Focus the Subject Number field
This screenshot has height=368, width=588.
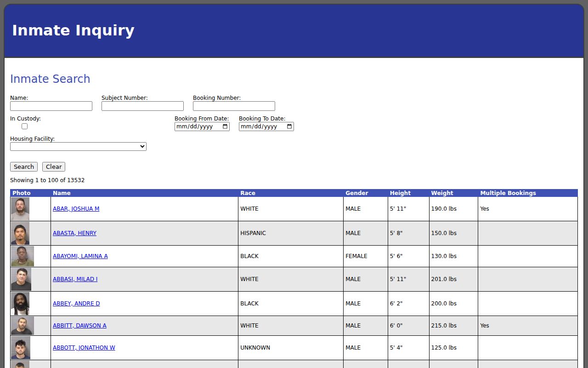[x=142, y=106]
